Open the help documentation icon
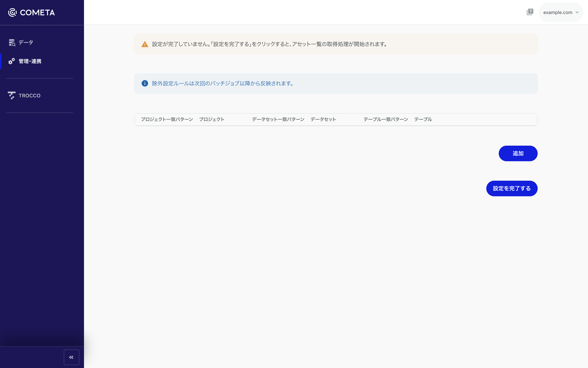This screenshot has height=368, width=588. coord(530,12)
